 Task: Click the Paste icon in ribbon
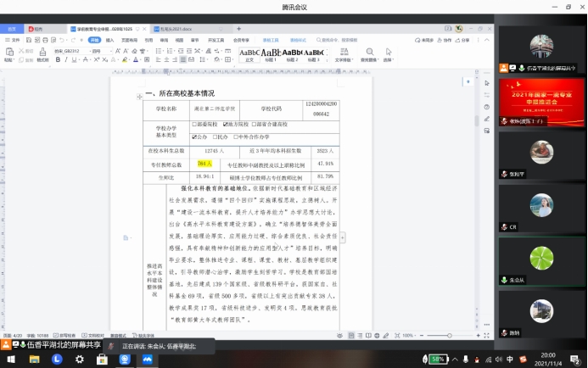point(12,54)
